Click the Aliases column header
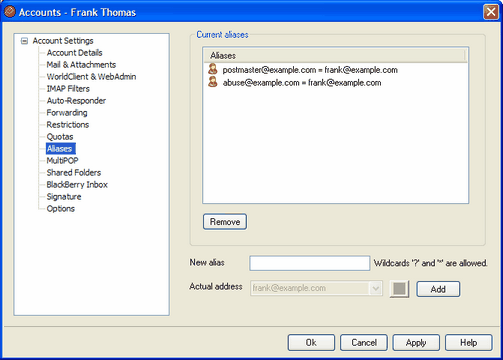 (334, 55)
